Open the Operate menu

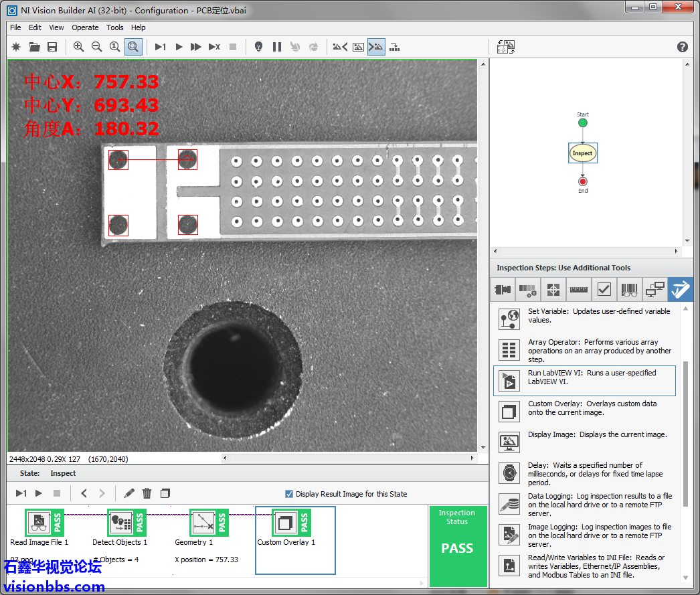(x=85, y=27)
